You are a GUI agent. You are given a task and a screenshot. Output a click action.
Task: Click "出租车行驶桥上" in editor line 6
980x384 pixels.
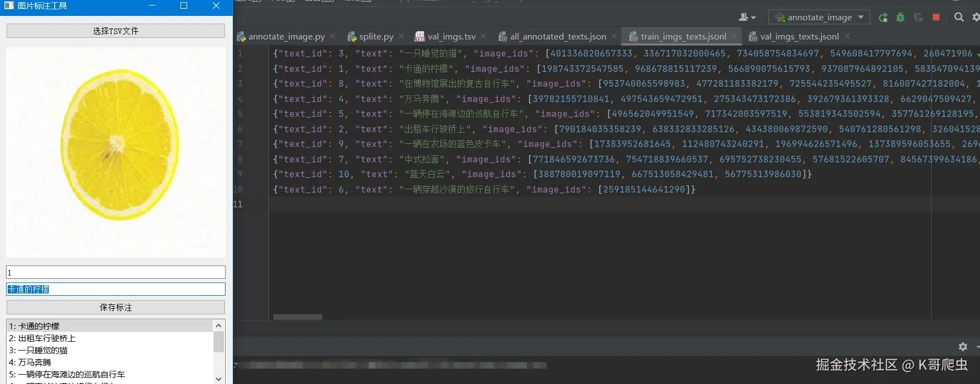coord(435,129)
